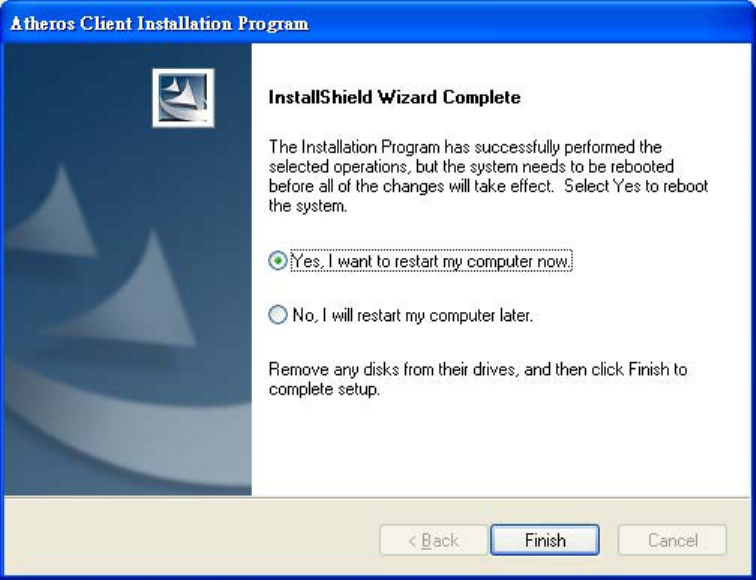Click the InstallShield sailboat logo icon

coord(183,97)
